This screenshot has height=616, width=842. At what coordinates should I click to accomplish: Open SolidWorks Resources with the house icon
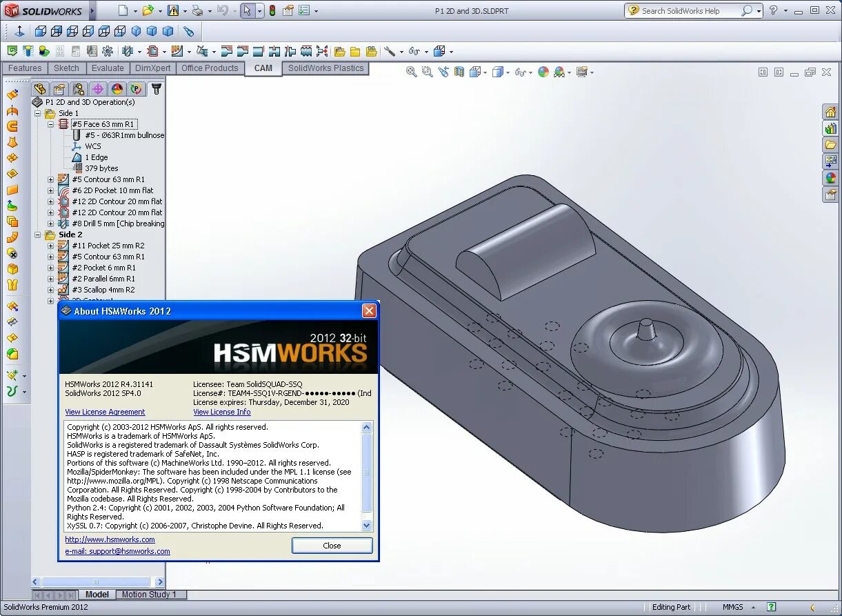pyautogui.click(x=832, y=111)
